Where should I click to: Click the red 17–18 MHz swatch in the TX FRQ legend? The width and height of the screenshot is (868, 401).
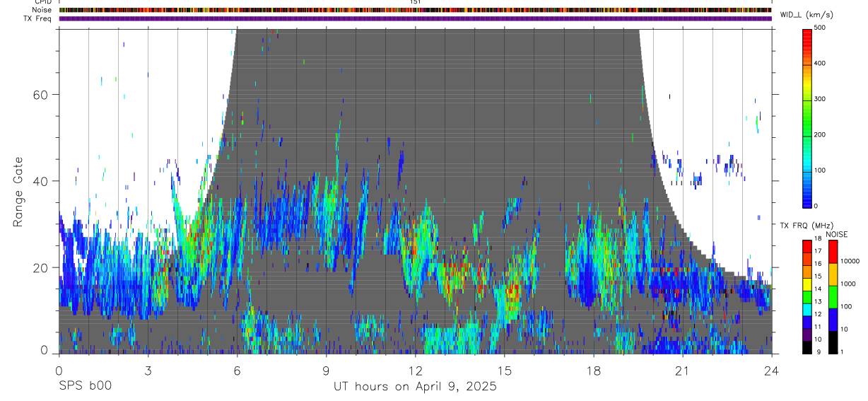[807, 245]
